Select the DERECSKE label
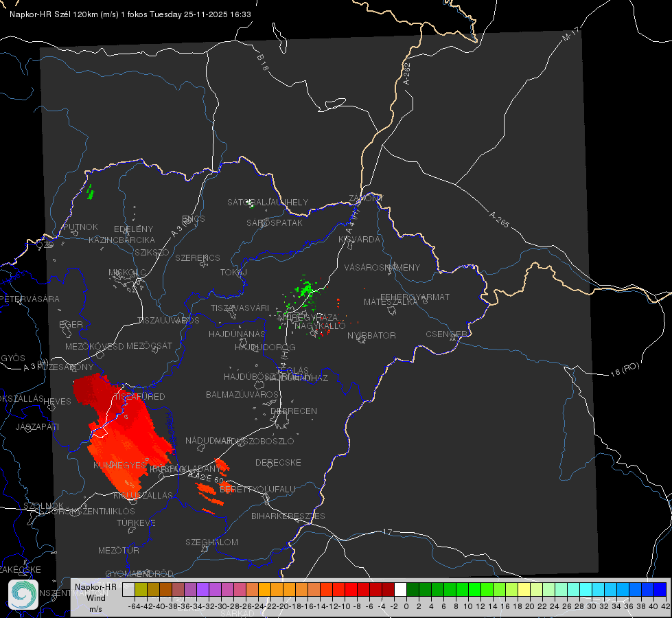Image resolution: width=672 pixels, height=618 pixels. [x=278, y=462]
